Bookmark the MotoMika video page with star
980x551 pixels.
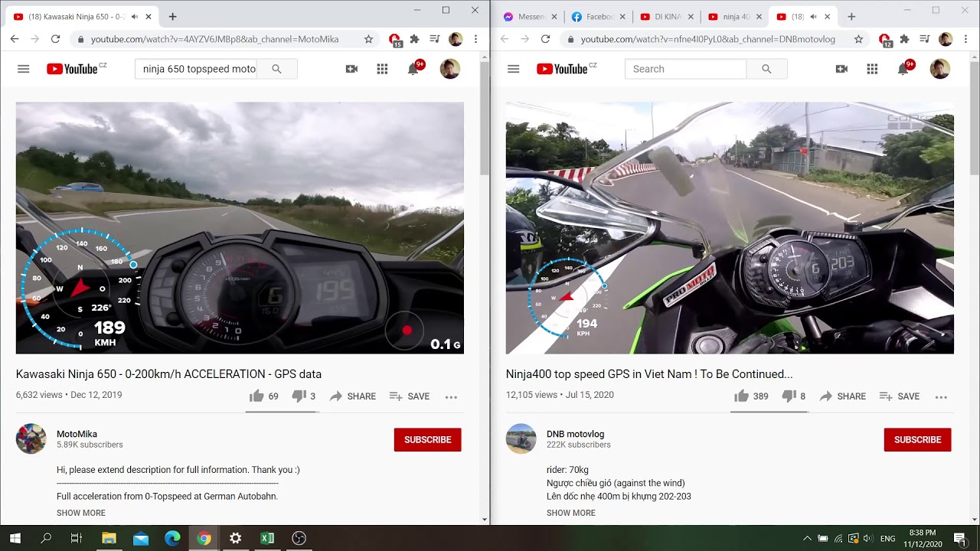tap(368, 39)
